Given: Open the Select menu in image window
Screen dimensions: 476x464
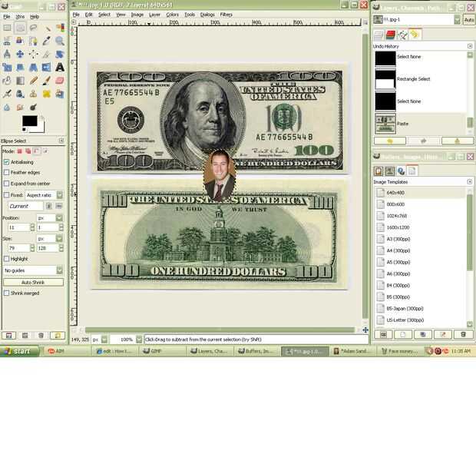Looking at the screenshot, I should [104, 15].
